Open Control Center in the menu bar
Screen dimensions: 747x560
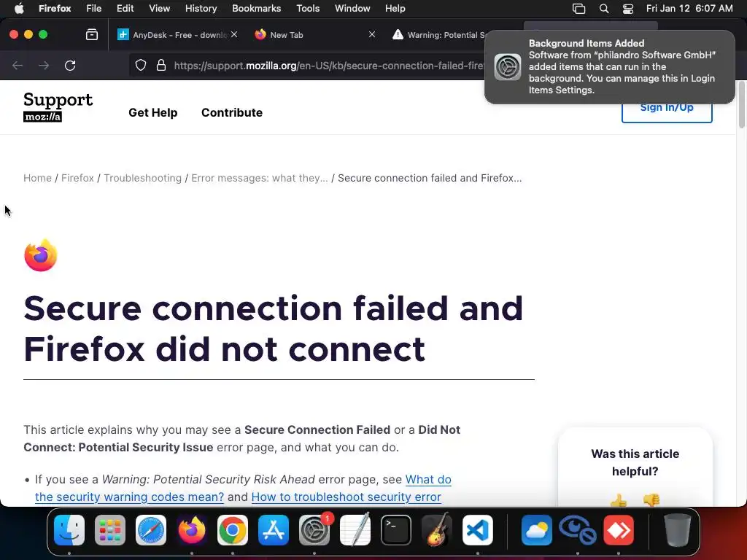pyautogui.click(x=628, y=9)
